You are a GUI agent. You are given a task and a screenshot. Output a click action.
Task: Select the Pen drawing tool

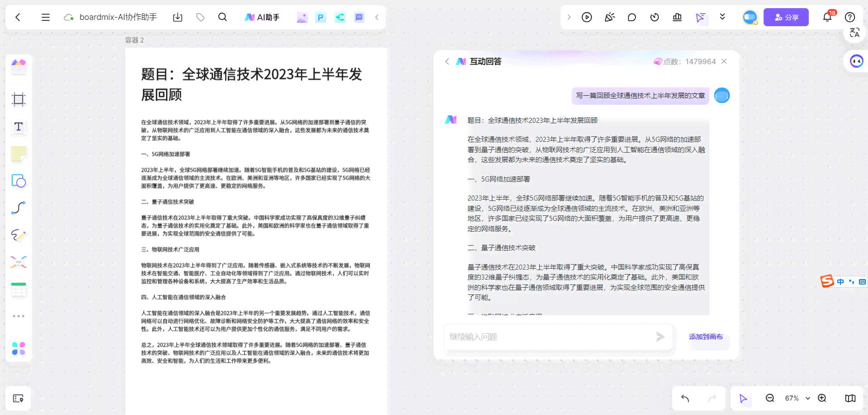[19, 235]
